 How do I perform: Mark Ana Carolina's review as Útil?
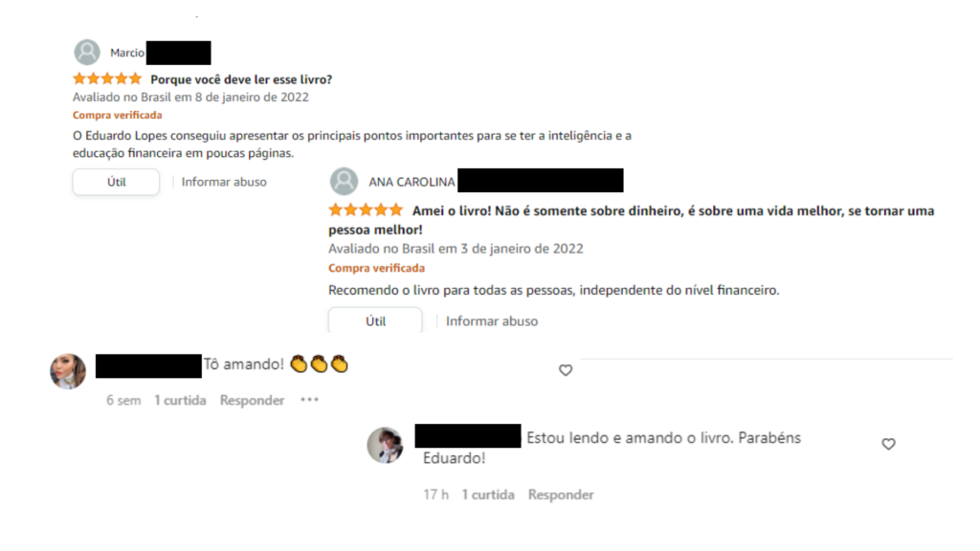pos(375,320)
